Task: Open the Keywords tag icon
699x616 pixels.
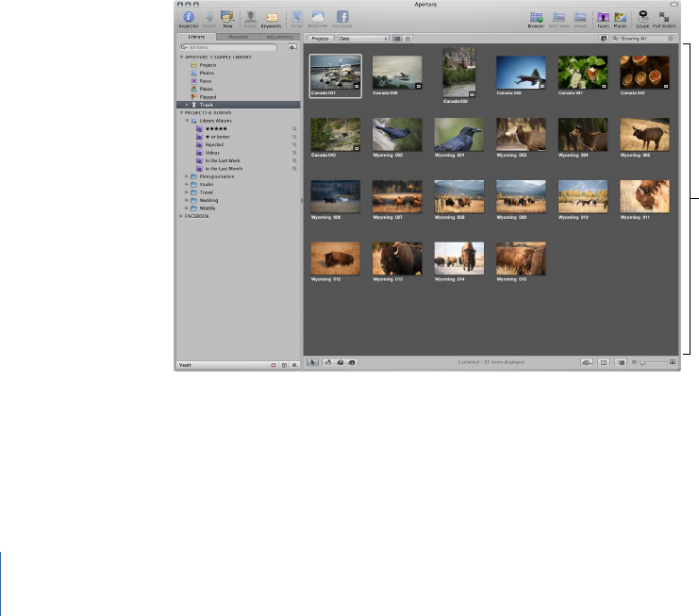Action: pos(271,19)
